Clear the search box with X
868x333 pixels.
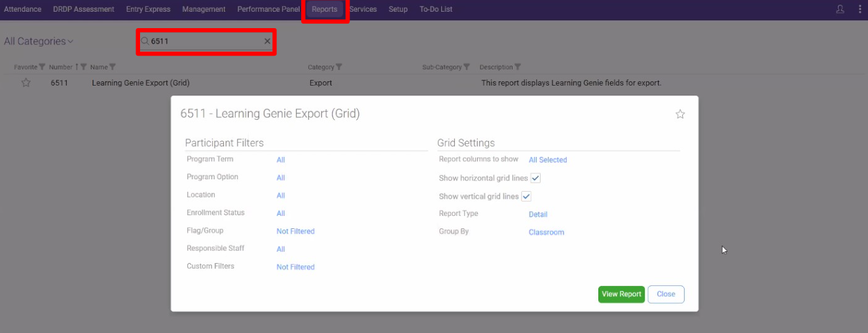(267, 41)
